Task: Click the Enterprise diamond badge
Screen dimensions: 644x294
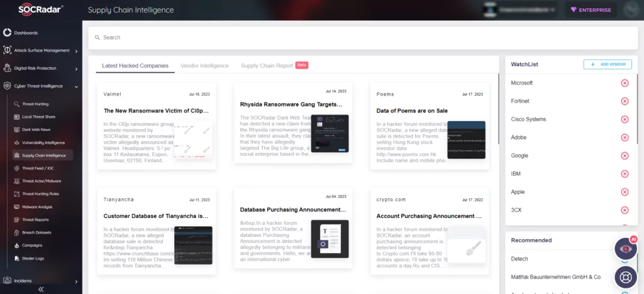Action: pyautogui.click(x=591, y=10)
